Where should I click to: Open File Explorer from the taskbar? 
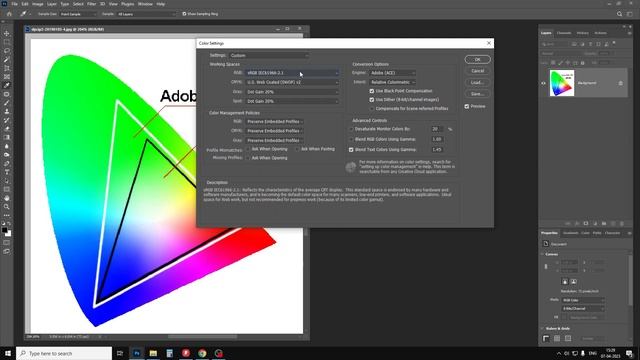click(153, 353)
